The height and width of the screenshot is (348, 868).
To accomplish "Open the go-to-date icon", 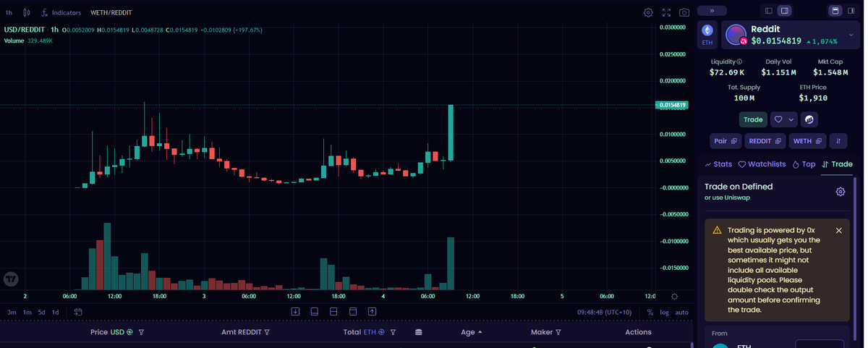I will 78,312.
